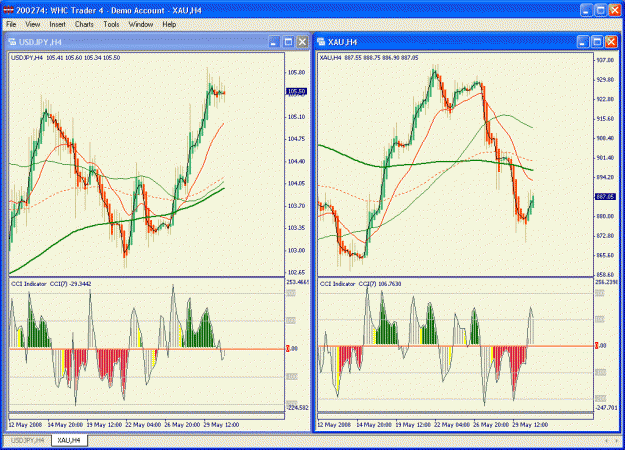
Task: Click the 105.80 price level on USDJPY scale
Action: pyautogui.click(x=296, y=73)
